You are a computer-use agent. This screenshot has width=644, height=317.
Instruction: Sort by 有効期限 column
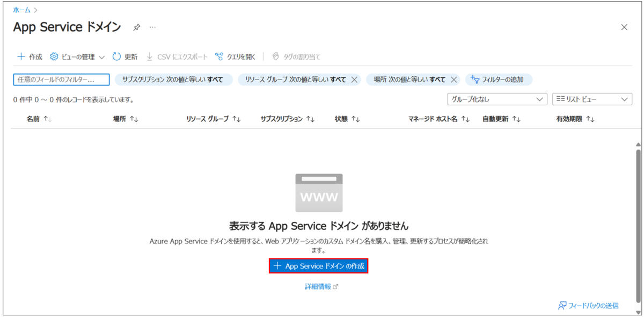point(575,119)
